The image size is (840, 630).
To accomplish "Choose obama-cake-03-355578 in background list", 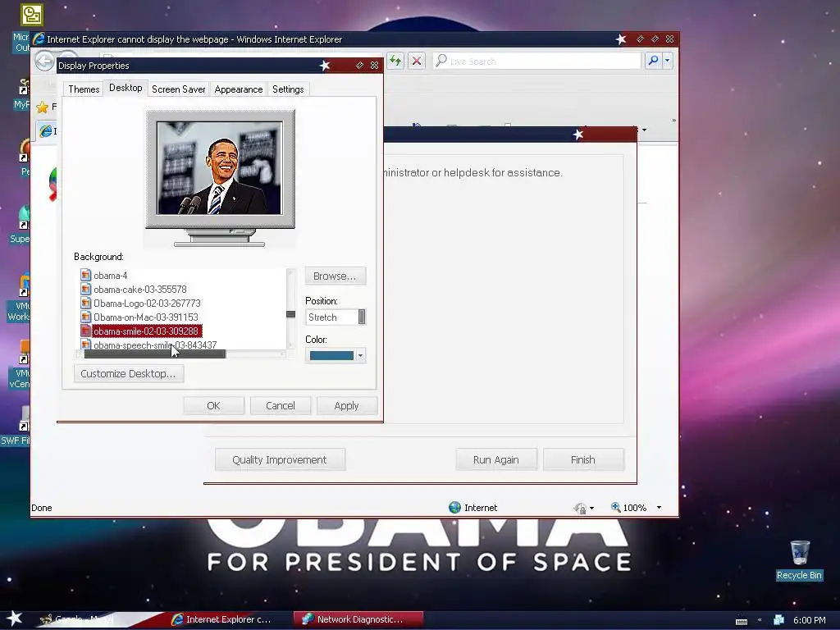I will 139,290.
